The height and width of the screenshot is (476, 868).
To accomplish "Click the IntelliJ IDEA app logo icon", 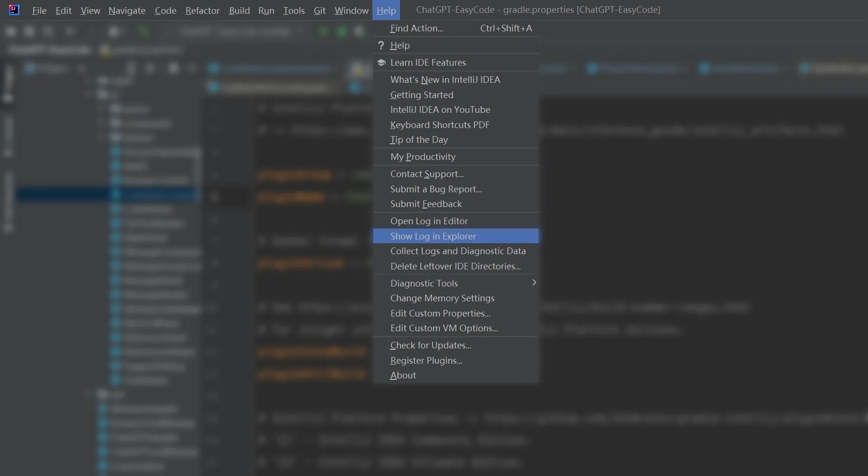I will point(14,10).
